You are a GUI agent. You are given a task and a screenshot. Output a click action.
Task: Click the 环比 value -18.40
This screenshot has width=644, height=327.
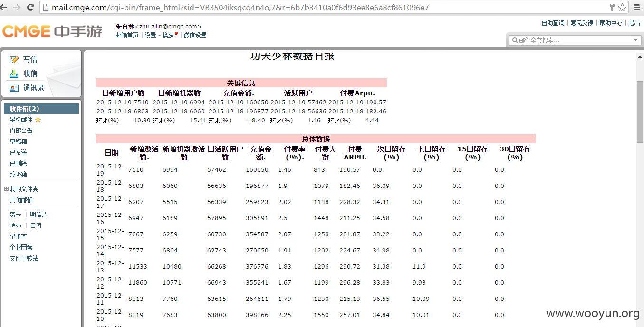coord(256,121)
